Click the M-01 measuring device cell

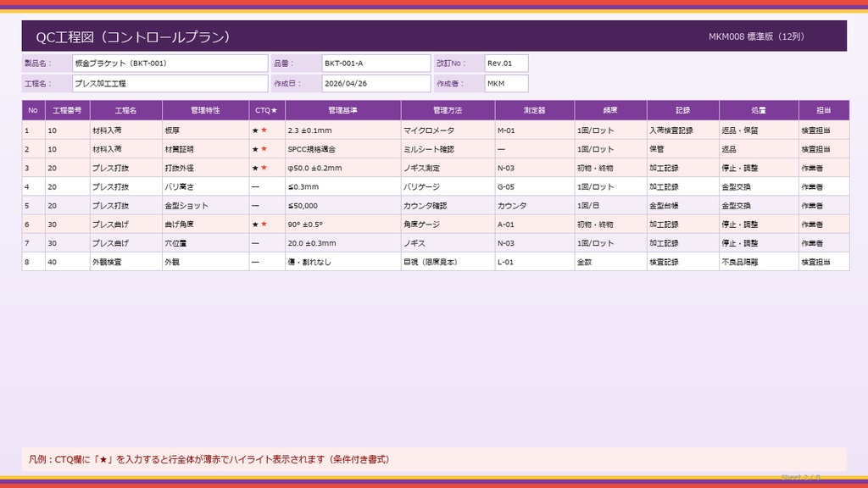point(535,130)
